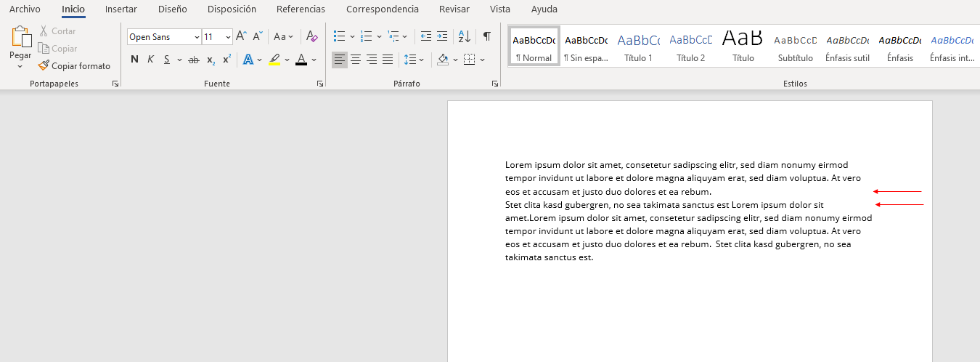
Task: Apply the Título 2 style
Action: click(690, 47)
